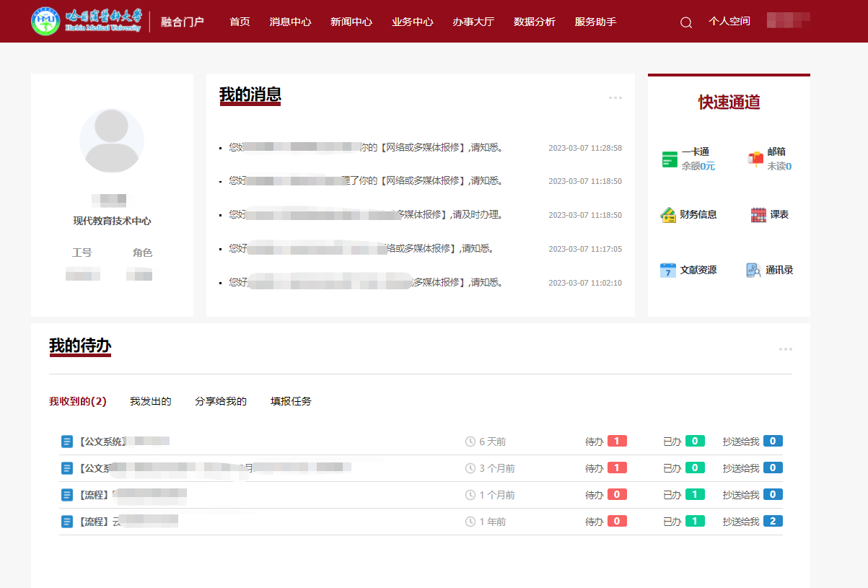This screenshot has width=868, height=588.
Task: Select the 填报任务 tab
Action: pos(291,401)
